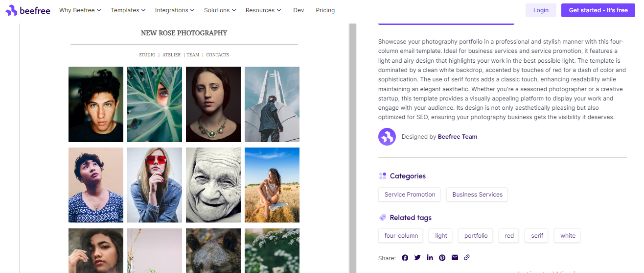Filter by the serif tag
The width and height of the screenshot is (644, 273).
coord(537,236)
